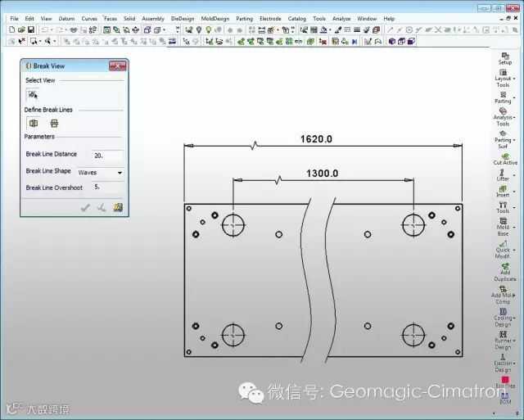Expand the Mold Base dropdown arrow

pyautogui.click(x=514, y=228)
